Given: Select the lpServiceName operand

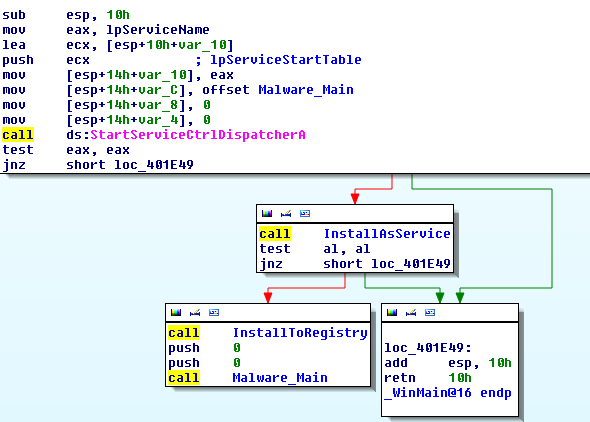Looking at the screenshot, I should 158,29.
